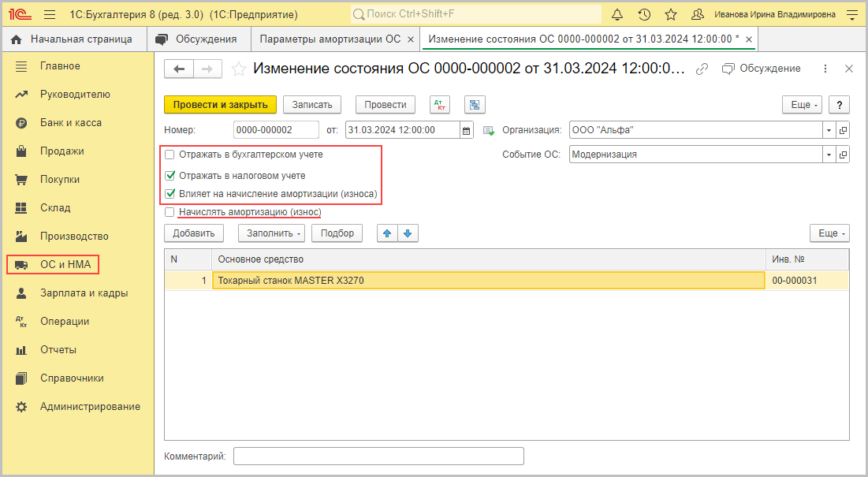Click the Комментарий input field
The width and height of the screenshot is (868, 477).
click(378, 457)
